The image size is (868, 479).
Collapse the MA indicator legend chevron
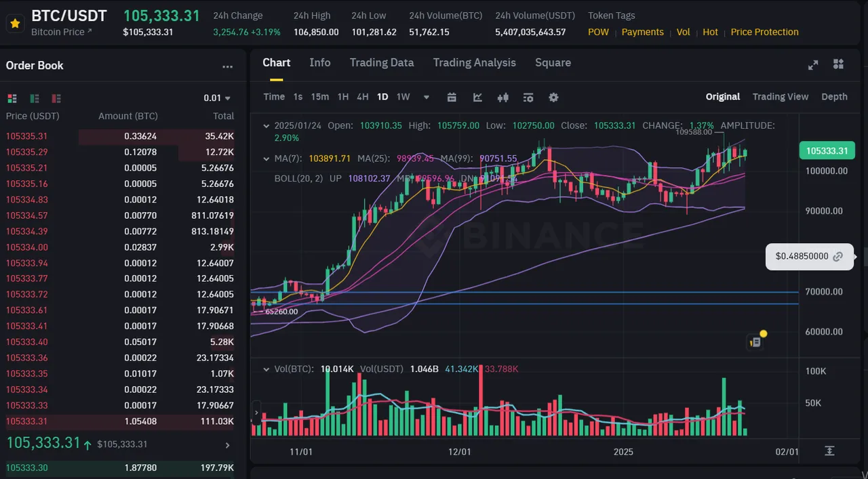point(267,159)
